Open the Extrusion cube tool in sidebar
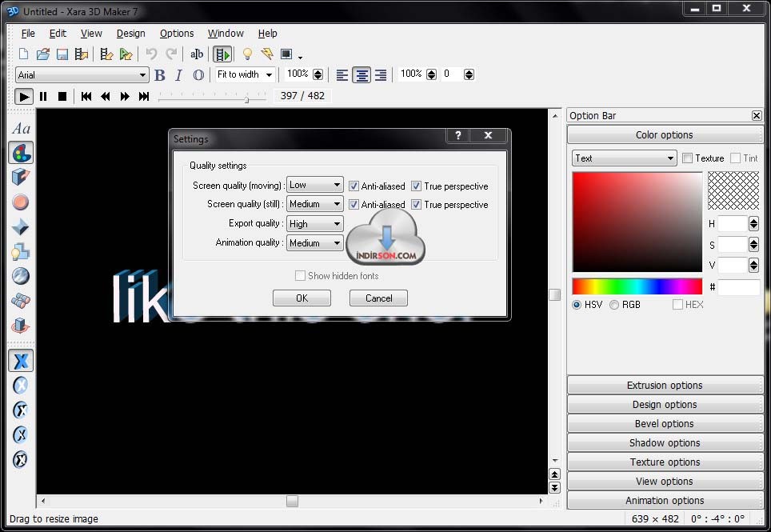This screenshot has width=771, height=532. [x=21, y=177]
